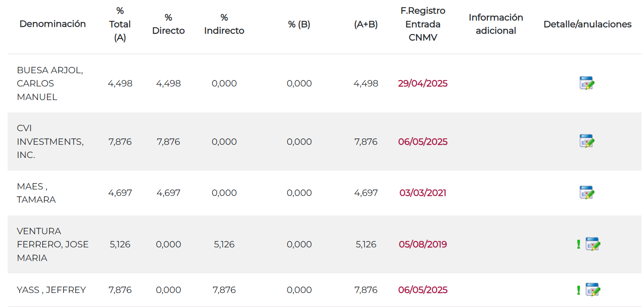Screen dimensions: 644x307
Task: Open the 03/03/2021 registration date link
Action: coord(423,193)
